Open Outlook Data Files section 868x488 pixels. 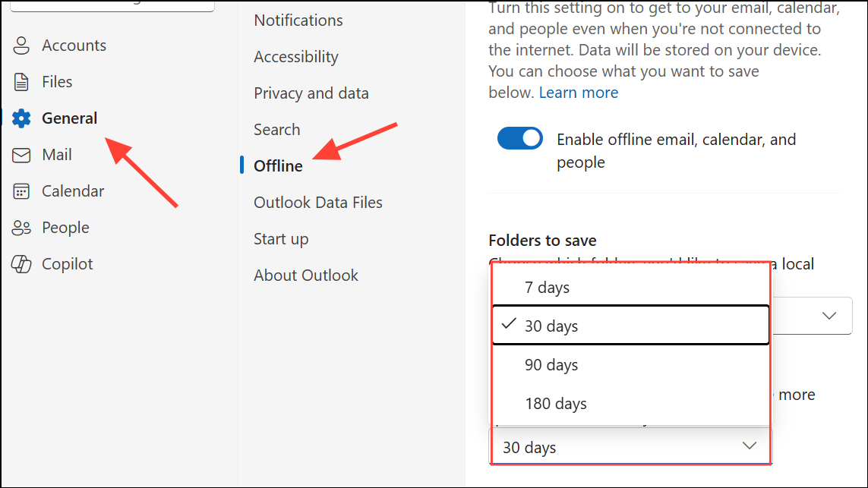[x=317, y=203]
